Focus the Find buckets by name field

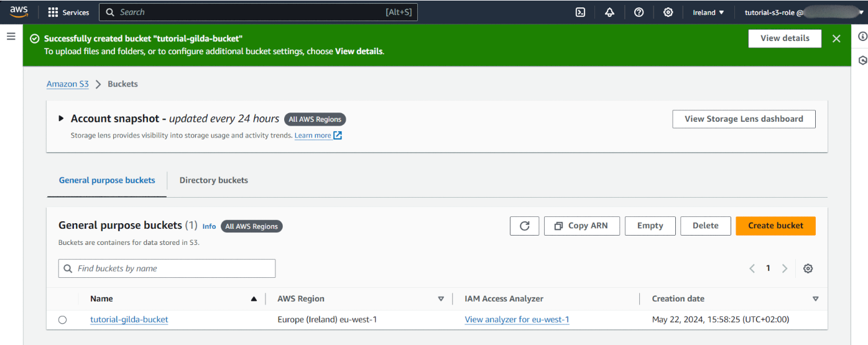pyautogui.click(x=167, y=269)
